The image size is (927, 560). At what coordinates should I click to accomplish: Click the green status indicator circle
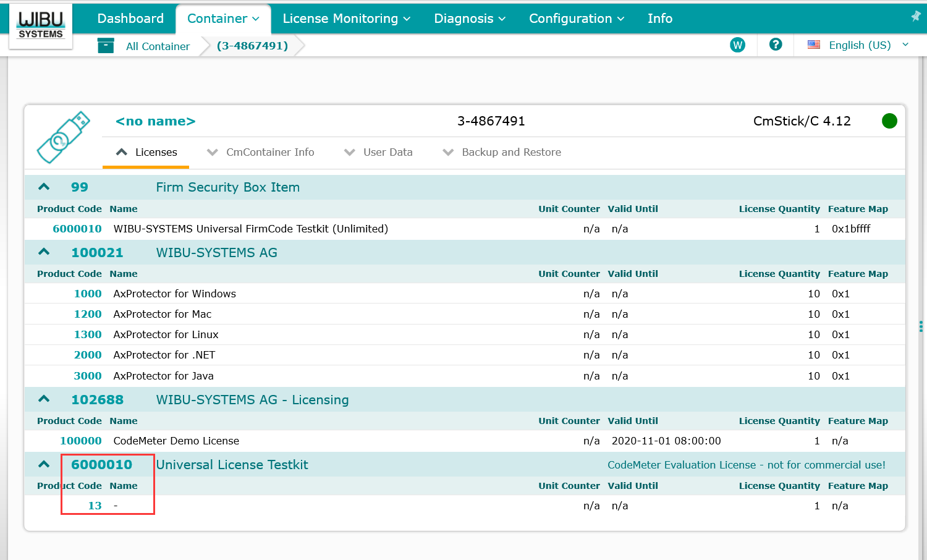(x=889, y=121)
